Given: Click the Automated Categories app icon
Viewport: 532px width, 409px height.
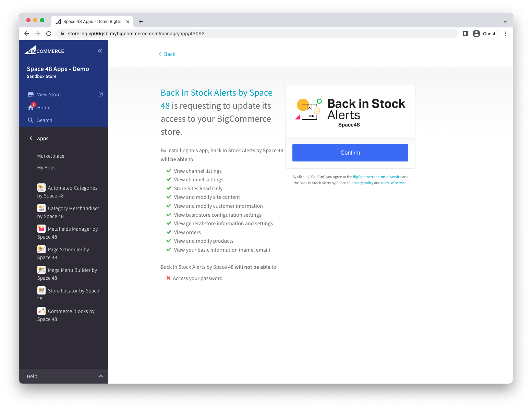Looking at the screenshot, I should (41, 188).
